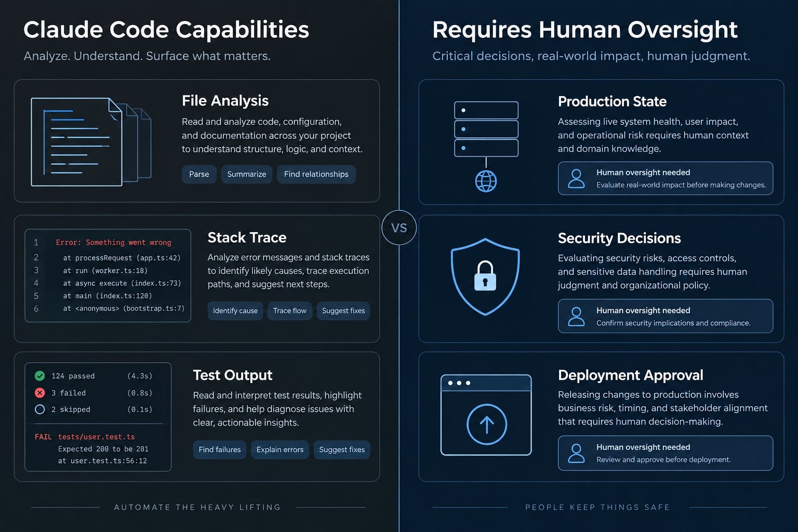Viewport: 798px width, 532px height.
Task: Click the 'Error: Something went wrong' line
Action: point(113,243)
